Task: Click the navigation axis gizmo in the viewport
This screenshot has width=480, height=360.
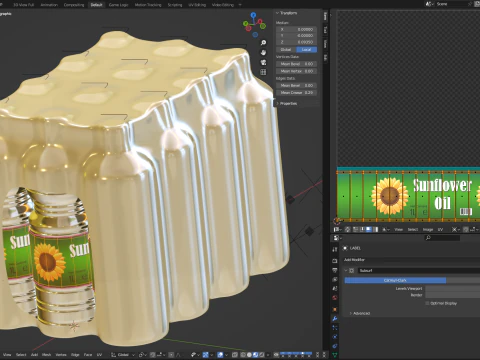Action: tap(254, 24)
